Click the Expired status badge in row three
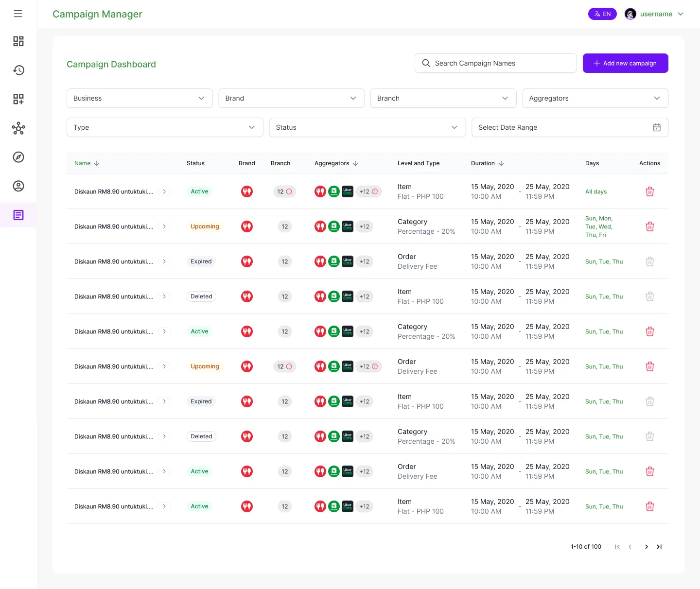Viewport: 700px width, 589px height. 201,261
